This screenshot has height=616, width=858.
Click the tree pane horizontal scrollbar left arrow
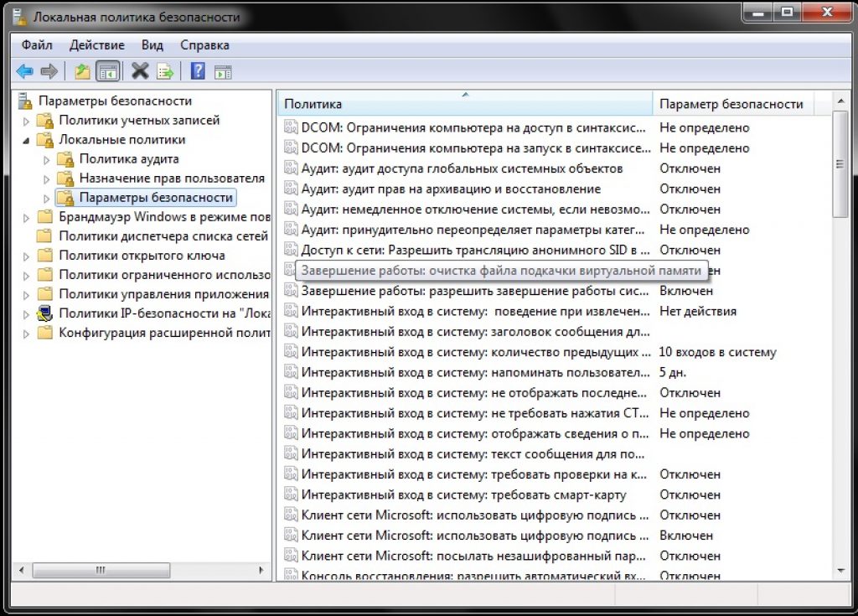tap(21, 570)
